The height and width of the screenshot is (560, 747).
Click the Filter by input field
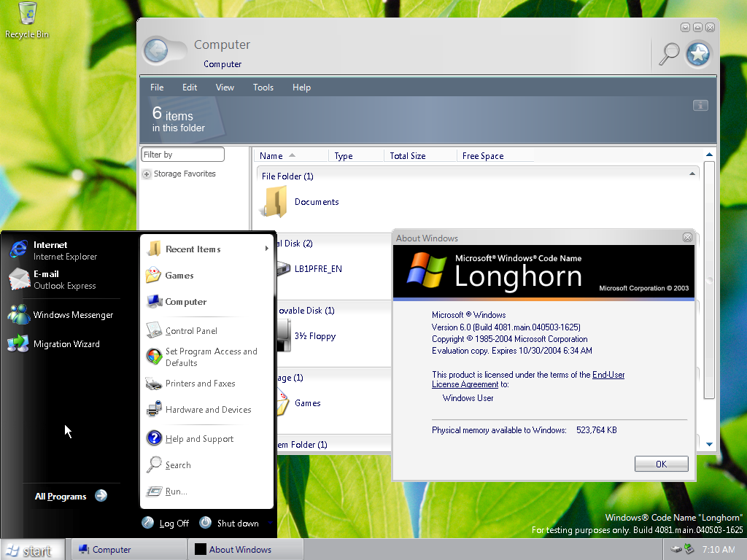(182, 155)
